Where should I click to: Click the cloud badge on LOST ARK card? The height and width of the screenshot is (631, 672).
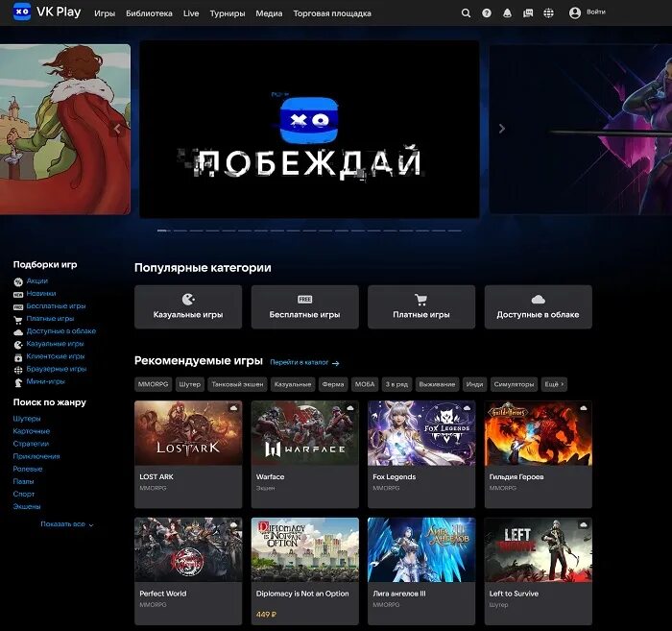tap(233, 407)
